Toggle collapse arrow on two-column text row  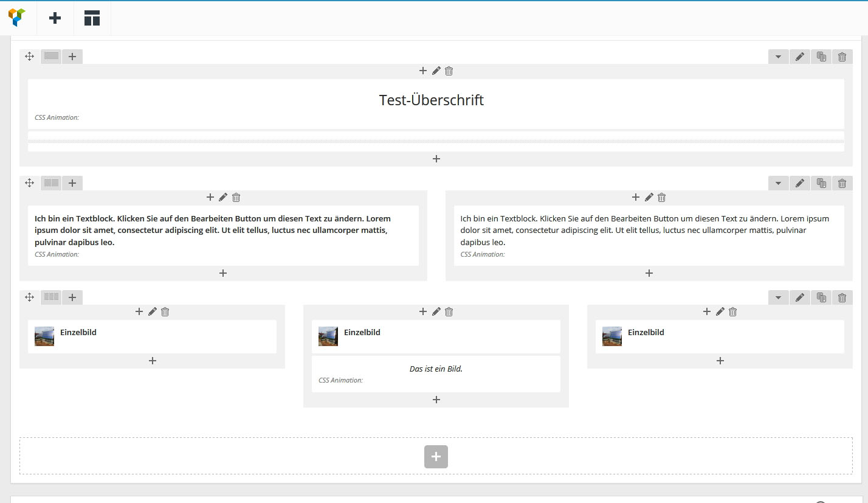pos(778,183)
